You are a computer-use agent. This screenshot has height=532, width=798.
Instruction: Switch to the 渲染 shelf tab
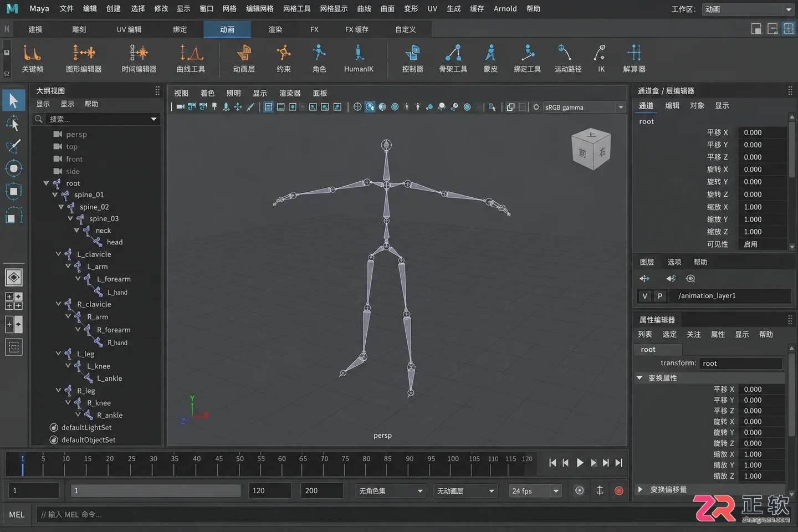click(x=275, y=29)
